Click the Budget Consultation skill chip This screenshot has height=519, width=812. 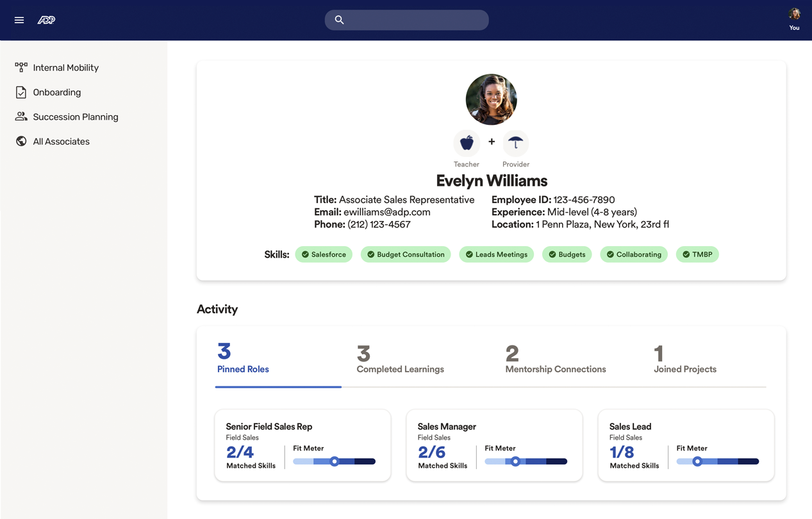406,254
